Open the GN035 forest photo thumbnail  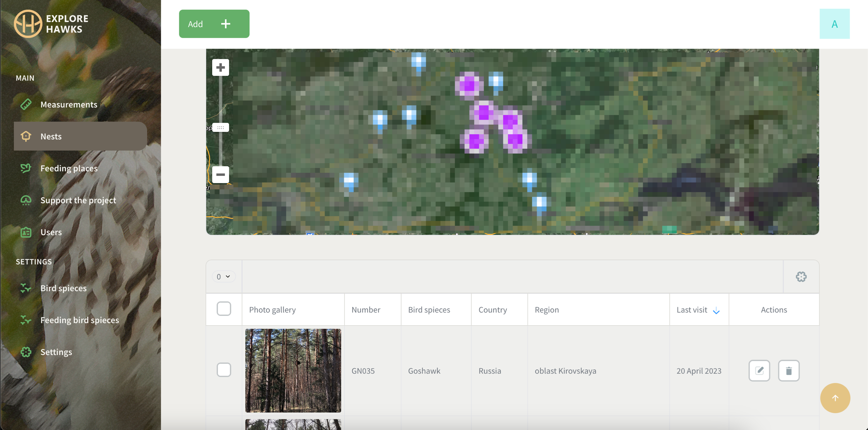(x=293, y=370)
